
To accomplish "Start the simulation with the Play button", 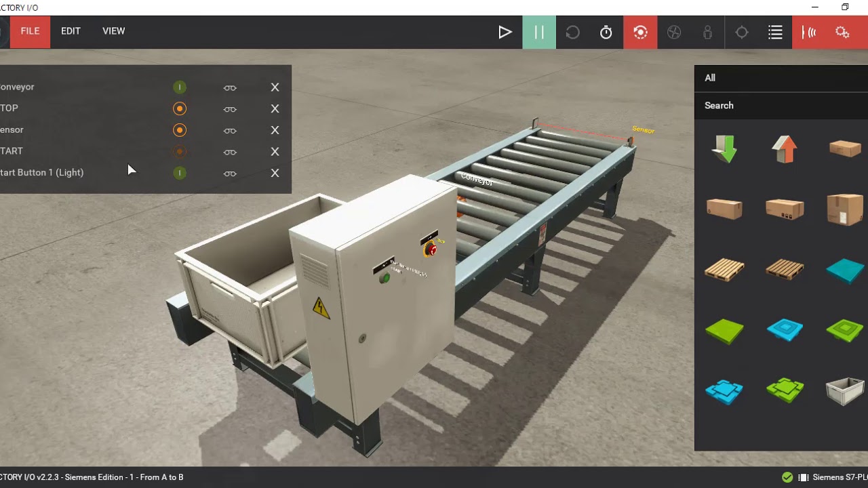I will coord(505,32).
